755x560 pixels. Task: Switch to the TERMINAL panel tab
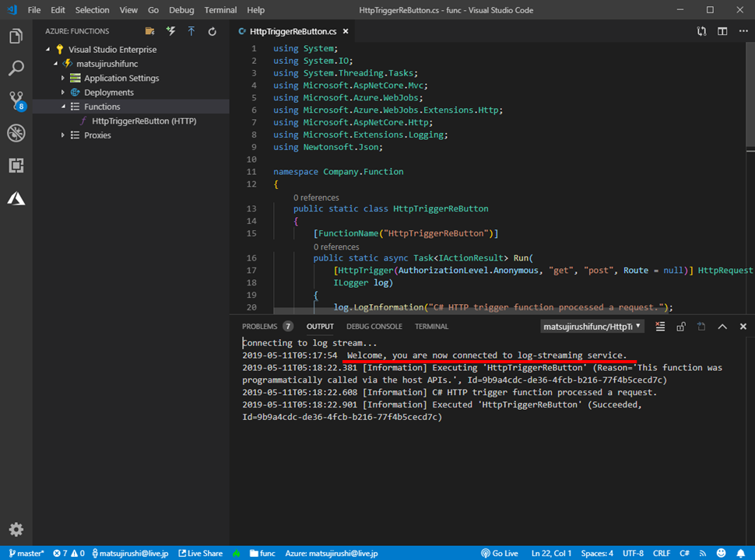(431, 327)
